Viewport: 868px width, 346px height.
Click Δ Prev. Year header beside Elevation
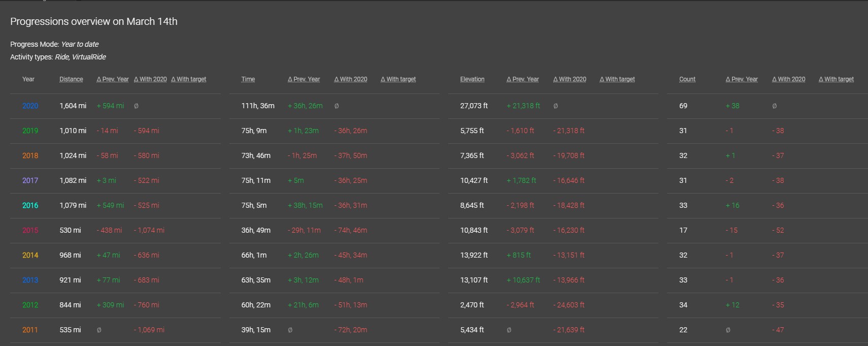pos(523,79)
